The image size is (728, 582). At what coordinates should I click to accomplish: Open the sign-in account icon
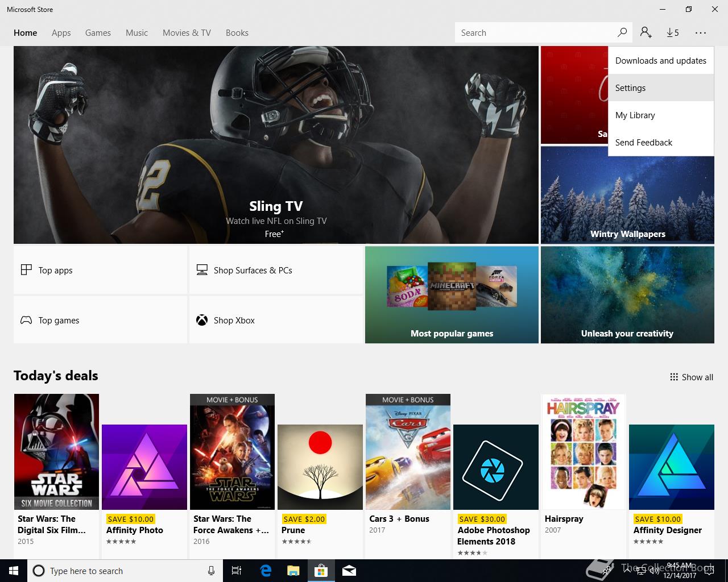pyautogui.click(x=646, y=32)
